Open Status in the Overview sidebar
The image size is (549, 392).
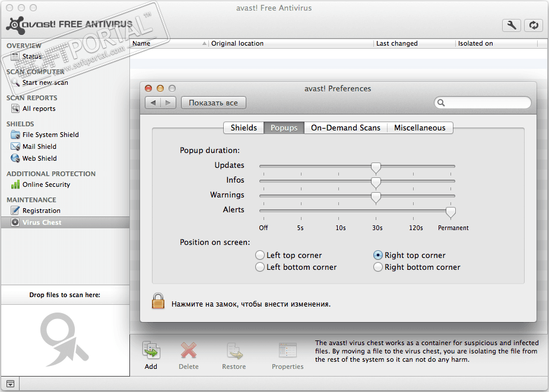(x=31, y=56)
